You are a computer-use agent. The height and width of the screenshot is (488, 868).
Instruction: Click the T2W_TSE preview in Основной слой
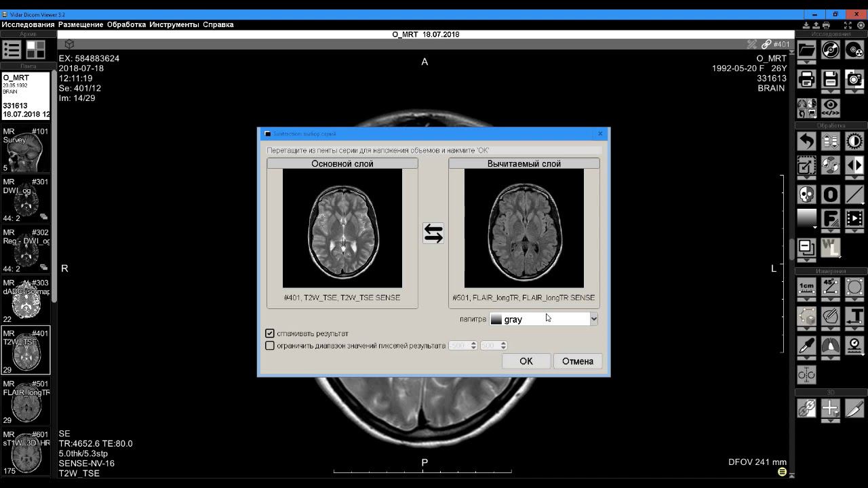[x=342, y=228]
